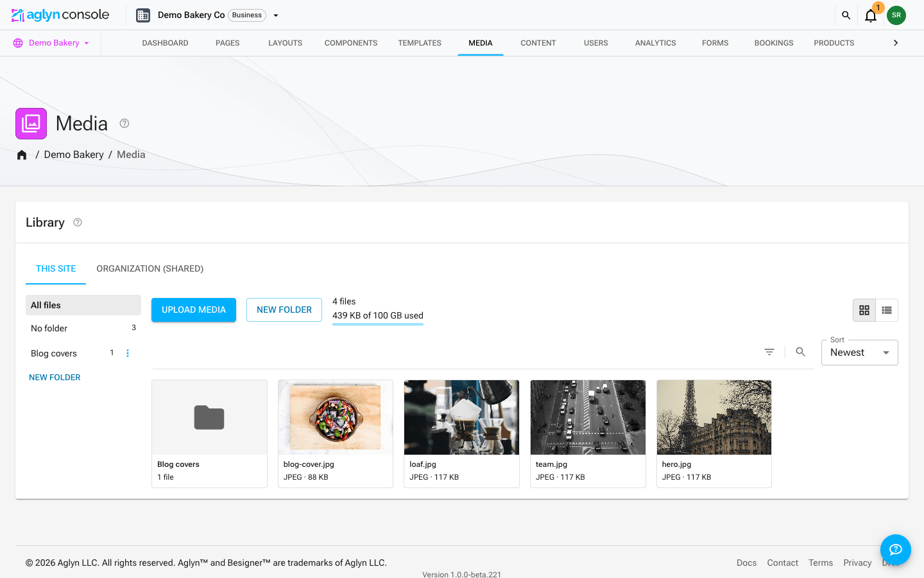This screenshot has height=578, width=924.
Task: Go to the home breadcrumb icon
Action: pos(22,155)
